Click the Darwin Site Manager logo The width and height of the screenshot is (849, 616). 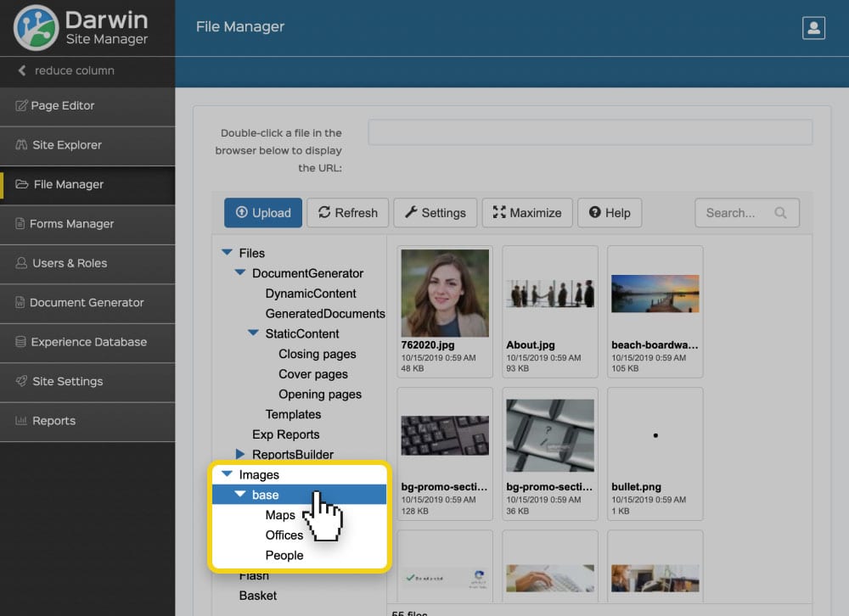tap(82, 27)
